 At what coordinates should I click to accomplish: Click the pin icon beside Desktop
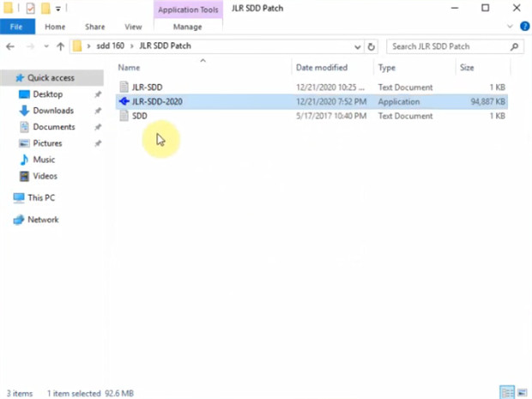pyautogui.click(x=98, y=94)
